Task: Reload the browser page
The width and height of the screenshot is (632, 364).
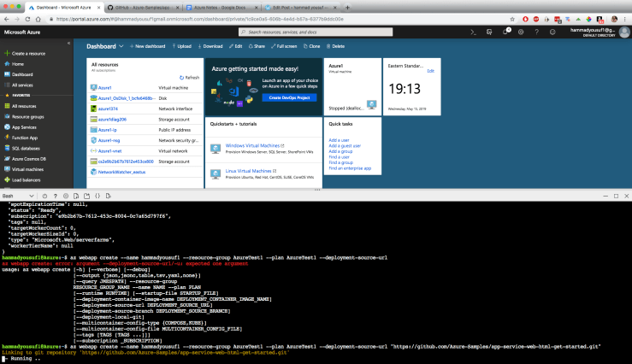Action: pyautogui.click(x=27, y=19)
